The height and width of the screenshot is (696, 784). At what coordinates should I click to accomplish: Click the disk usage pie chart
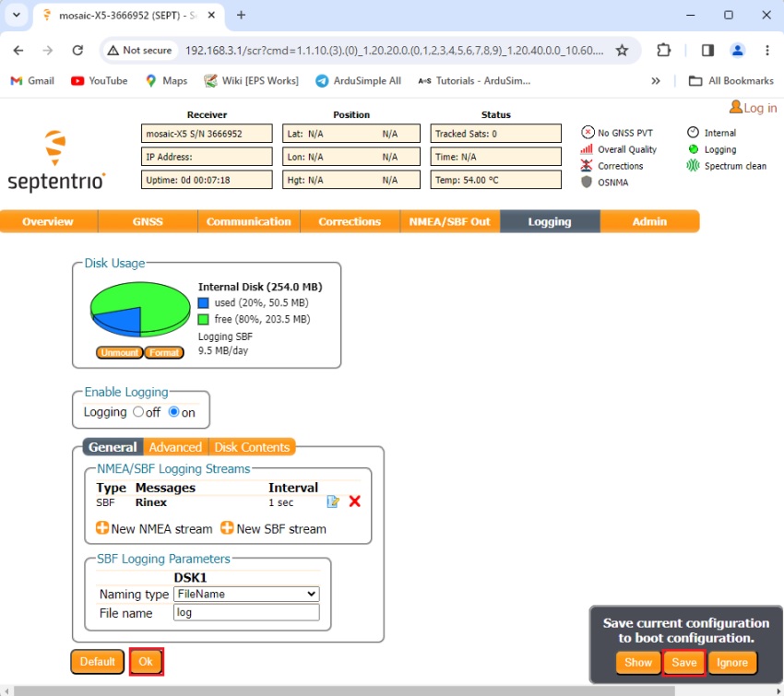[139, 309]
